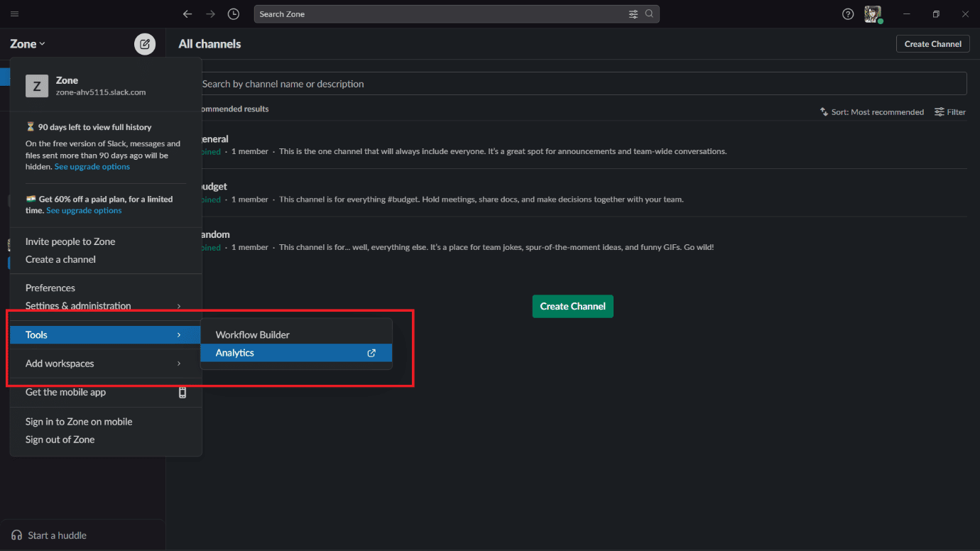Click the top-right Create Channel button
980x551 pixels.
coord(932,44)
